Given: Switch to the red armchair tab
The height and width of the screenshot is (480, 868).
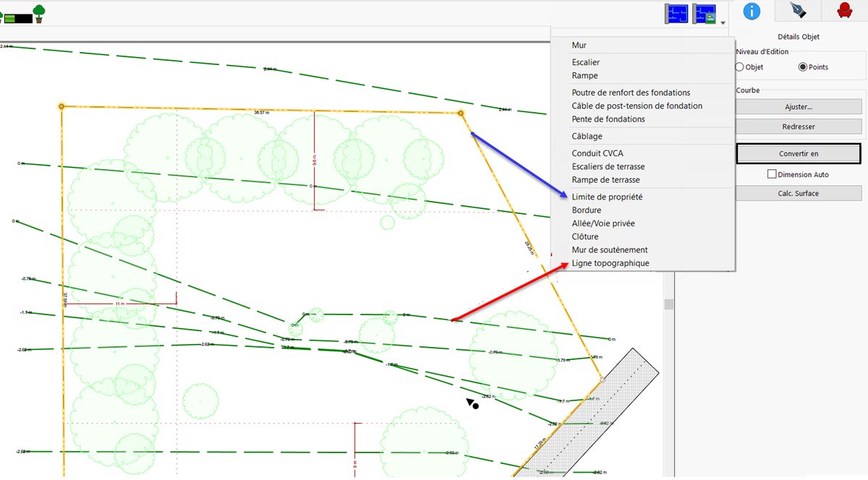Looking at the screenshot, I should tap(843, 11).
